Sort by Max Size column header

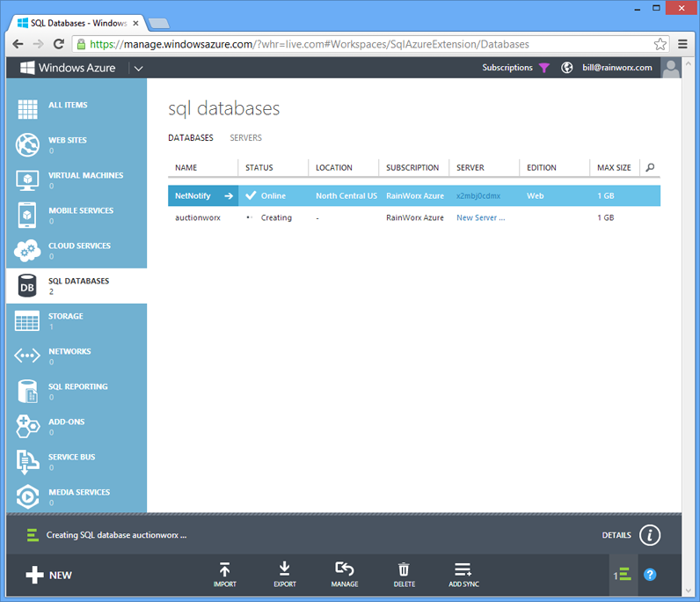[x=614, y=167]
